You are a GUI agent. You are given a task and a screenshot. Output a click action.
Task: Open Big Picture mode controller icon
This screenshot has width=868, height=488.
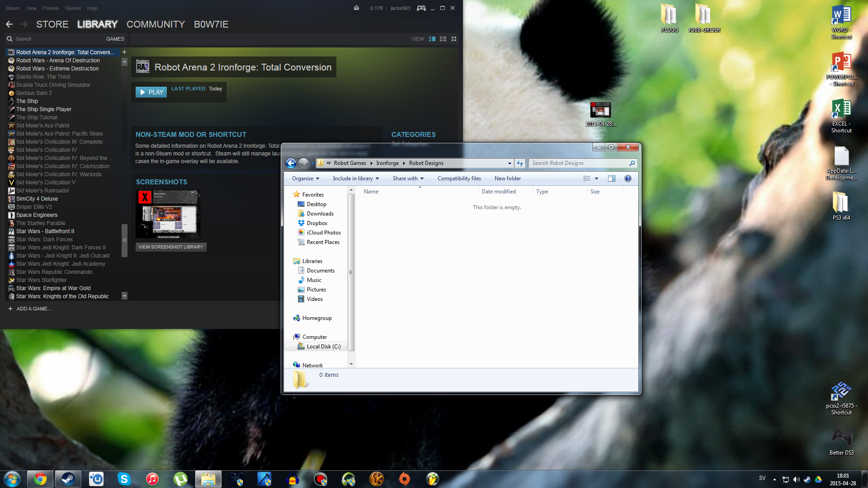(x=421, y=8)
